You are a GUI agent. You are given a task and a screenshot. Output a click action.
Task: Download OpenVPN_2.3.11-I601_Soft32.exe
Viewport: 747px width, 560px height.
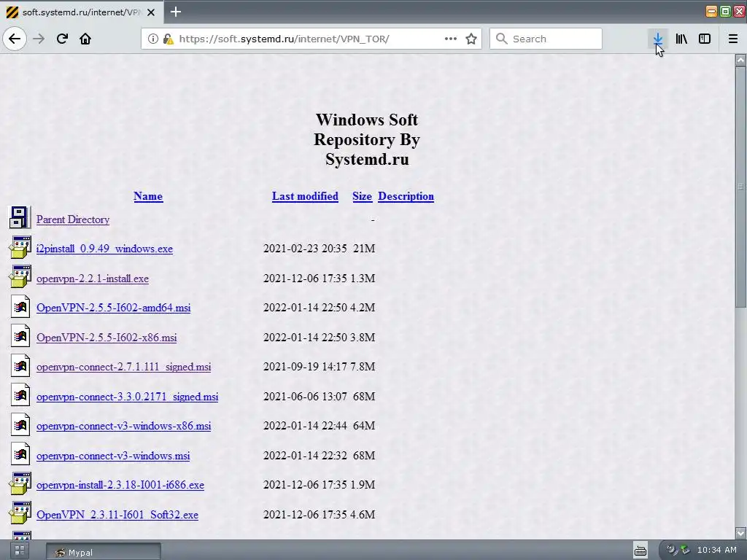pos(117,515)
